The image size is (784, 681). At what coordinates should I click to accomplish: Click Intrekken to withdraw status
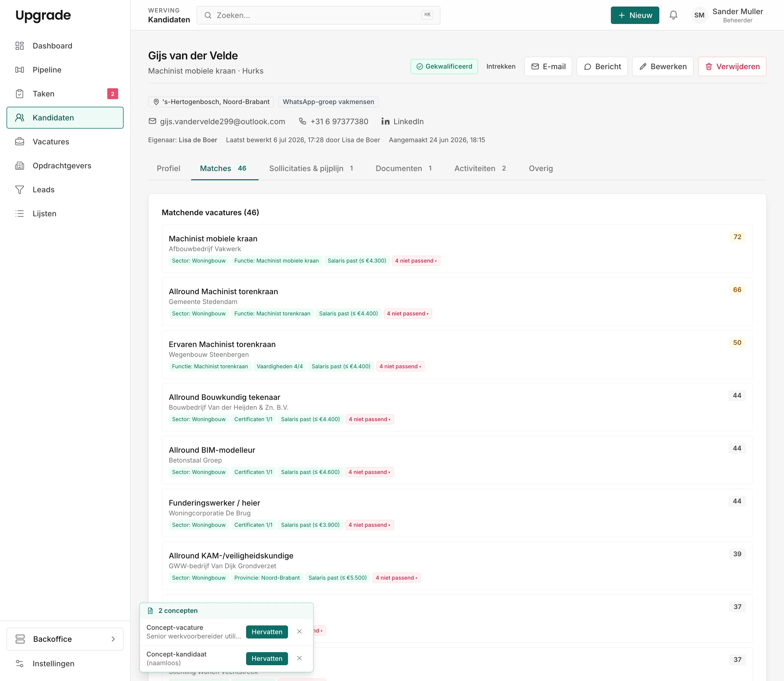[x=501, y=66]
